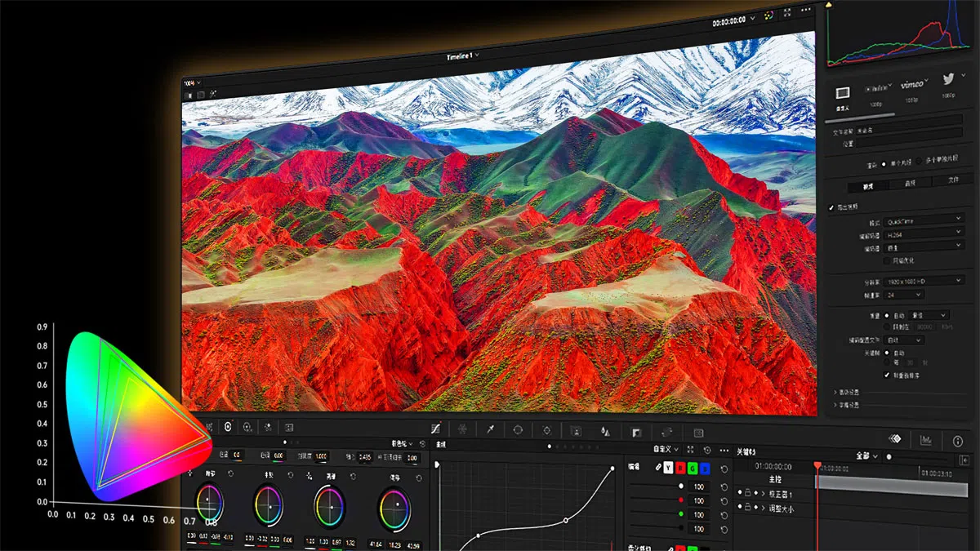Open the 自定义 curves preset dropdown
Viewport: 980px width, 551px height.
click(x=661, y=450)
